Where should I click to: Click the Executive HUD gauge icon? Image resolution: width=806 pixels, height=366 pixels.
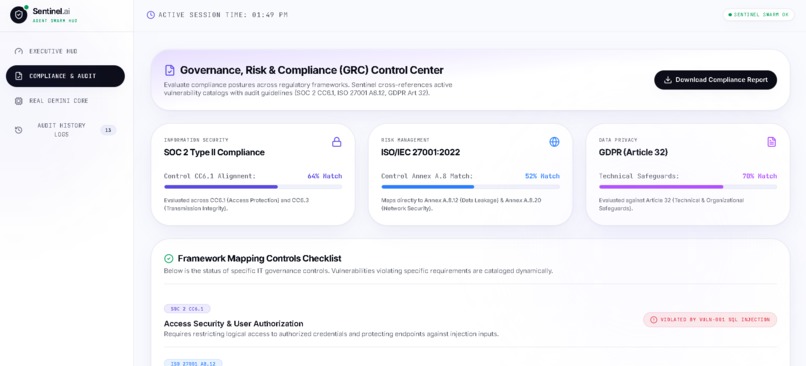tap(19, 51)
